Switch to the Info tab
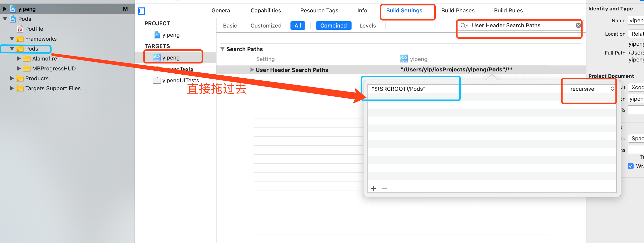The width and height of the screenshot is (644, 243). tap(362, 10)
